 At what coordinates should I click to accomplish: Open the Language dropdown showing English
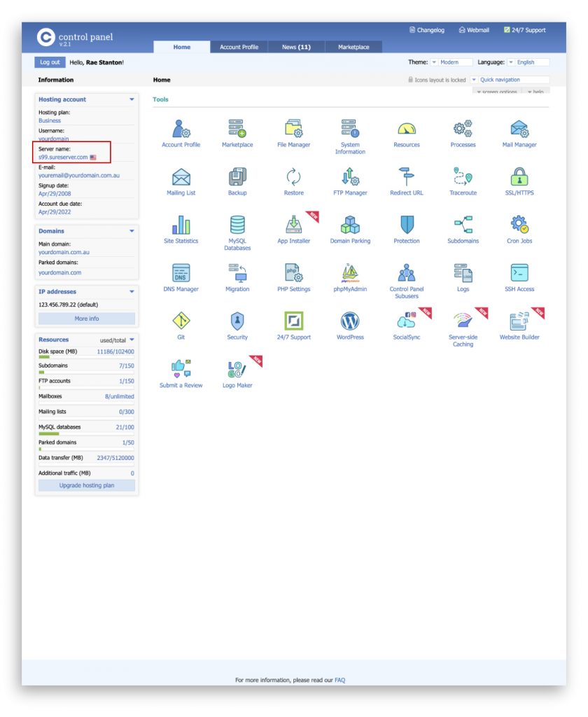(x=528, y=62)
